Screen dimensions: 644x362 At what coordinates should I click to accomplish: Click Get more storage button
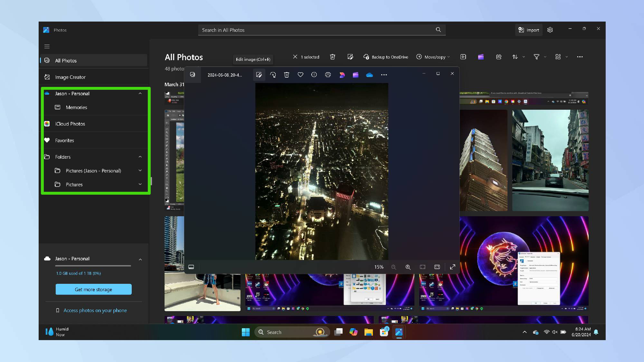point(93,289)
